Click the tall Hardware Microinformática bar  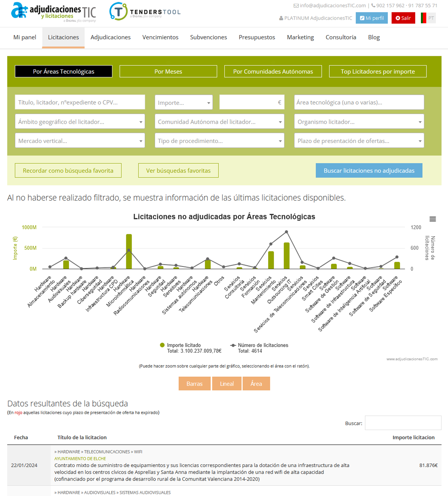click(129, 252)
